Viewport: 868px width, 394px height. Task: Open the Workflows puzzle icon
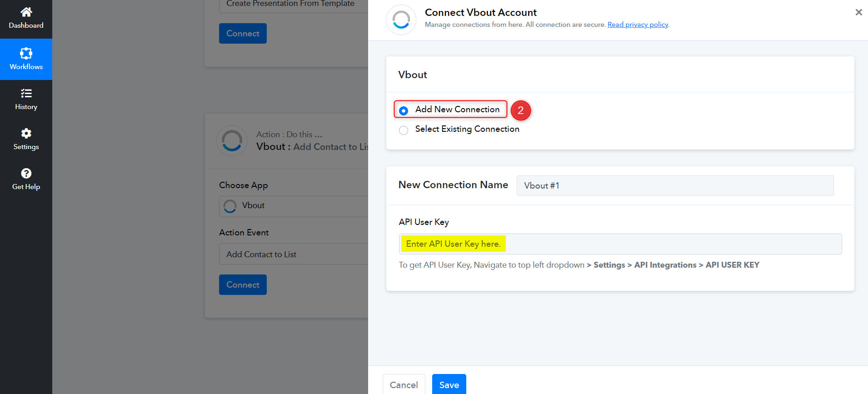click(x=26, y=53)
